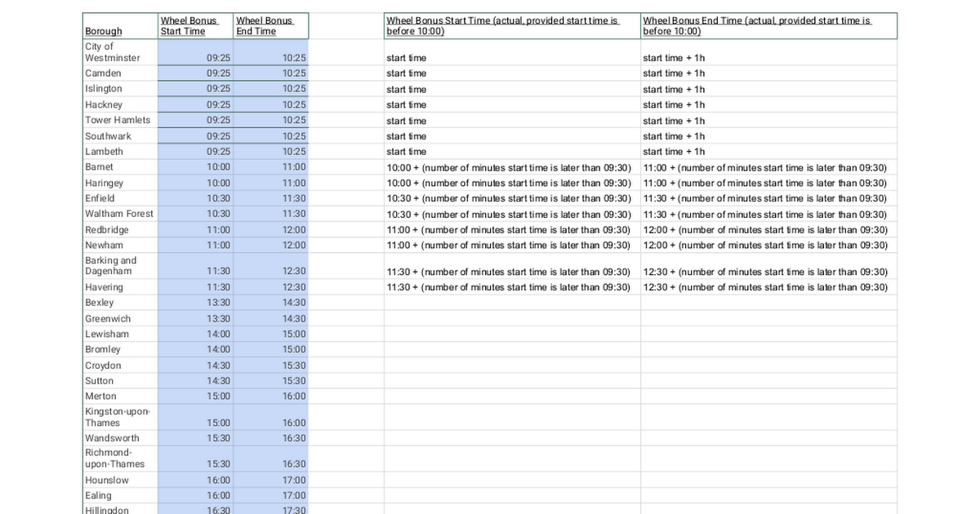Select the Haringey borough cell
The width and height of the screenshot is (980, 514).
tap(119, 183)
